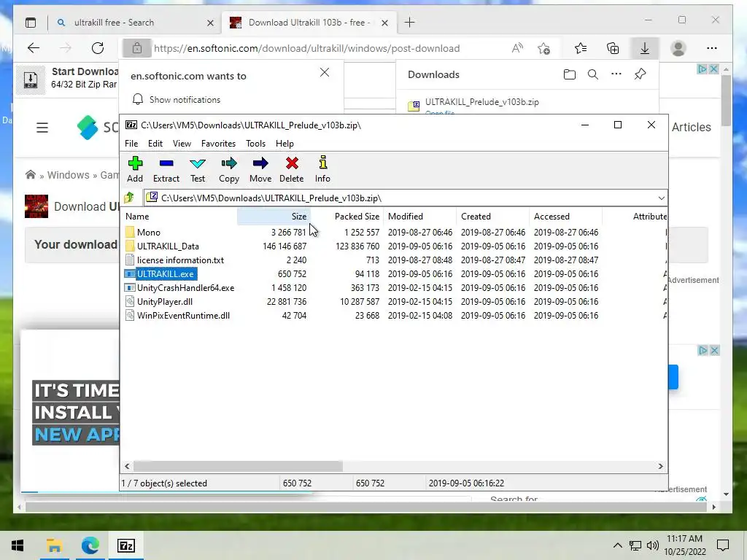Go back in the Edge browser
747x560 pixels.
tap(34, 48)
